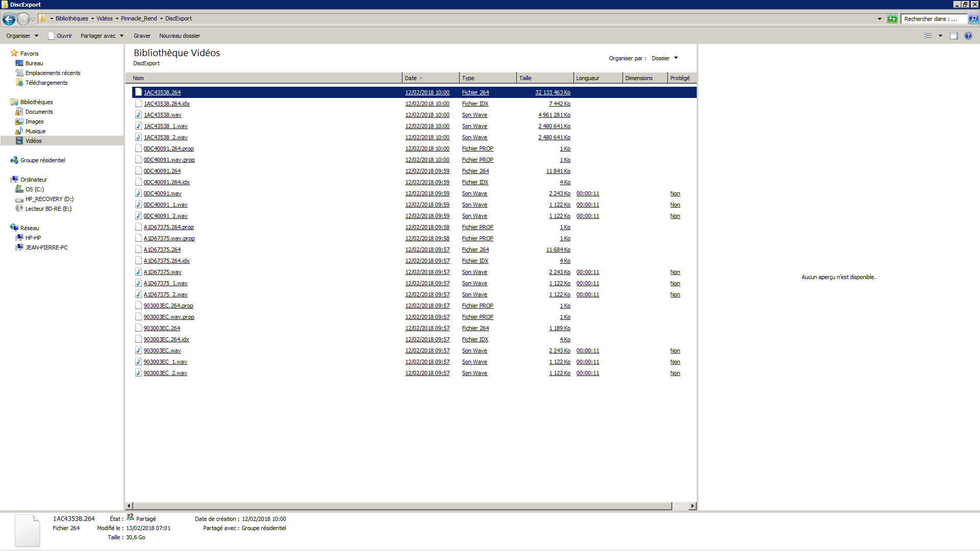
Task: Select Groupe résidentiel in navigation pane
Action: tap(42, 160)
